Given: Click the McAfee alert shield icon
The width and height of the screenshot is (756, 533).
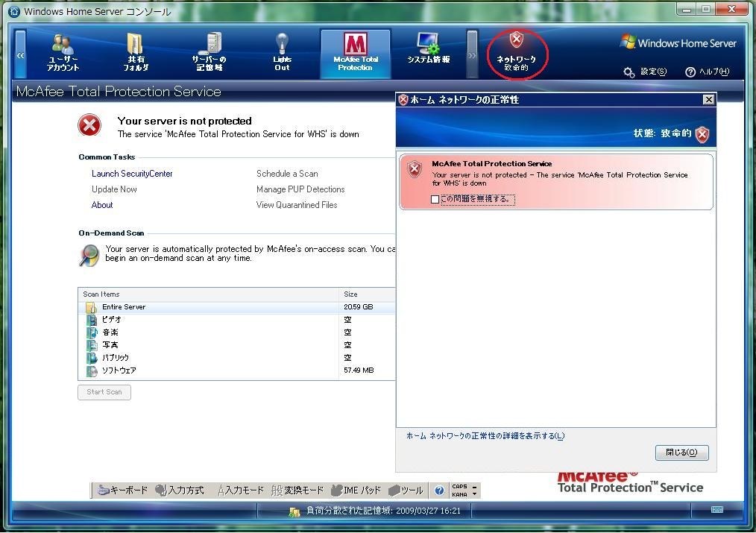Looking at the screenshot, I should click(x=415, y=170).
